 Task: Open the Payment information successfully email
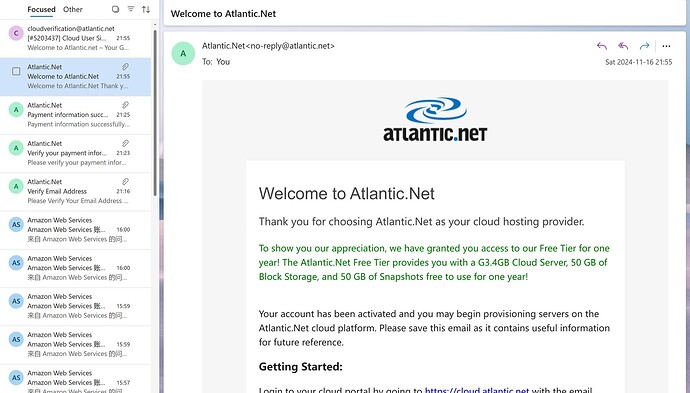coord(76,115)
